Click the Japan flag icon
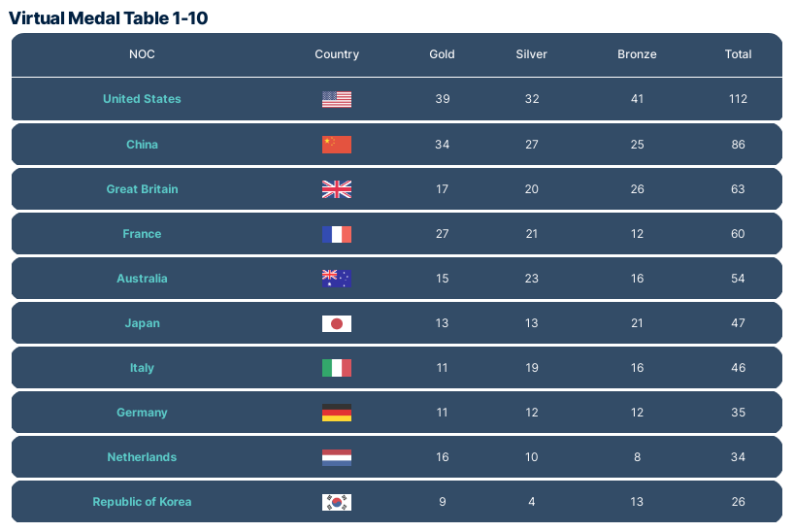 click(x=337, y=323)
